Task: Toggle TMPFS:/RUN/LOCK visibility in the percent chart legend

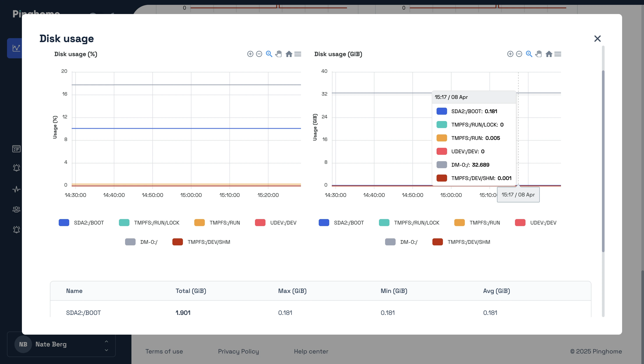Action: 149,223
